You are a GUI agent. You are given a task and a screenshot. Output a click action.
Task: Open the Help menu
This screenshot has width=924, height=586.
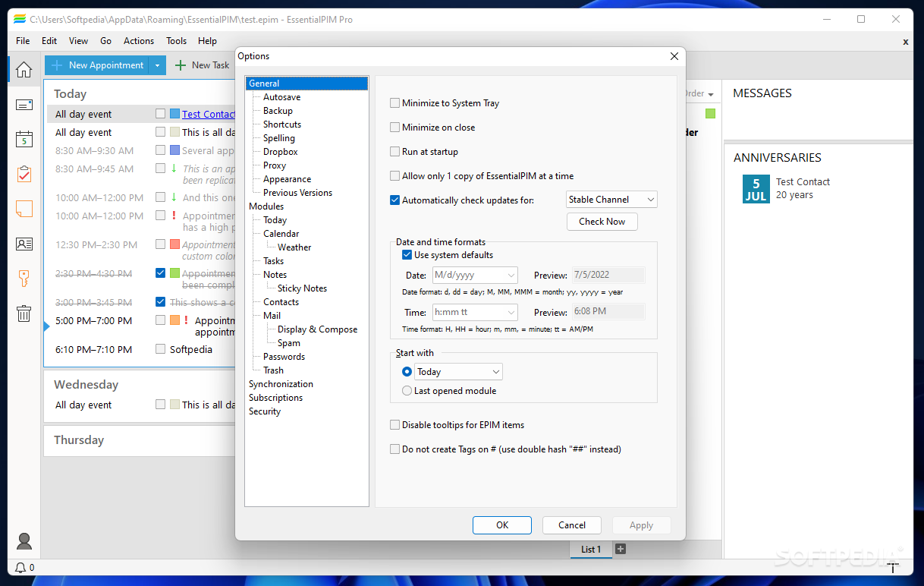point(207,41)
